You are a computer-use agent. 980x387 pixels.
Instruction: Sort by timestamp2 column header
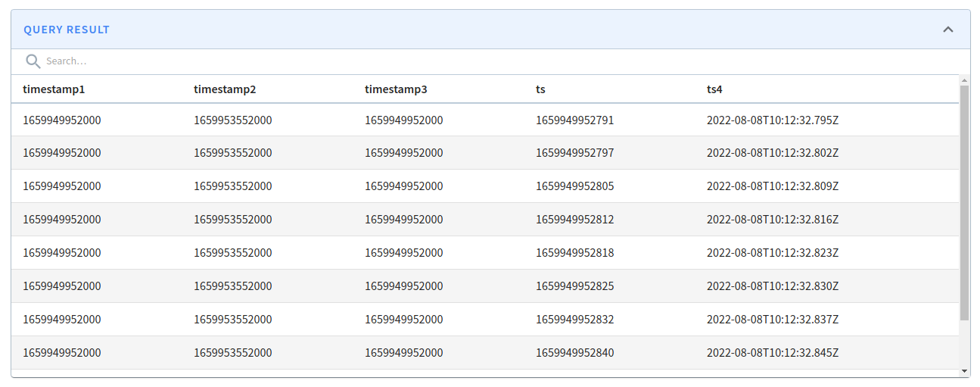[x=225, y=89]
